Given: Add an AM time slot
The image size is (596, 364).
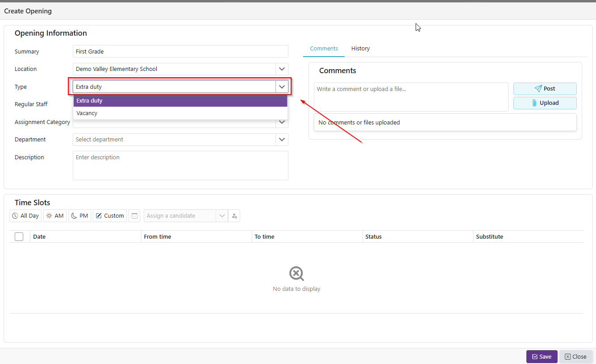Looking at the screenshot, I should point(55,216).
